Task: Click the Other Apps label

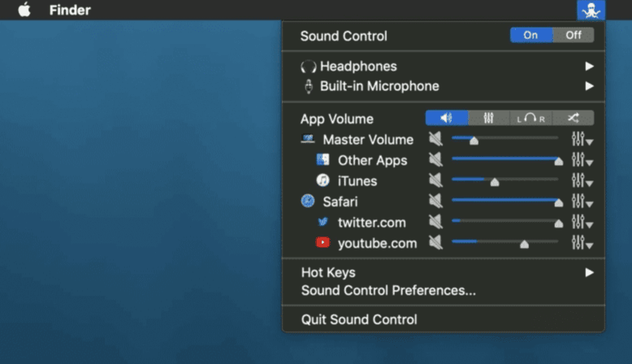Action: point(372,160)
